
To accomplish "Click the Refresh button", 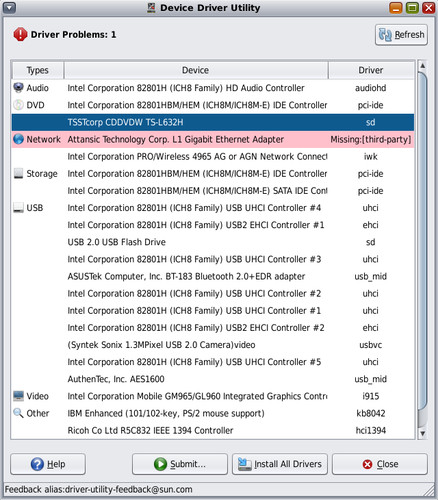I will pyautogui.click(x=401, y=35).
